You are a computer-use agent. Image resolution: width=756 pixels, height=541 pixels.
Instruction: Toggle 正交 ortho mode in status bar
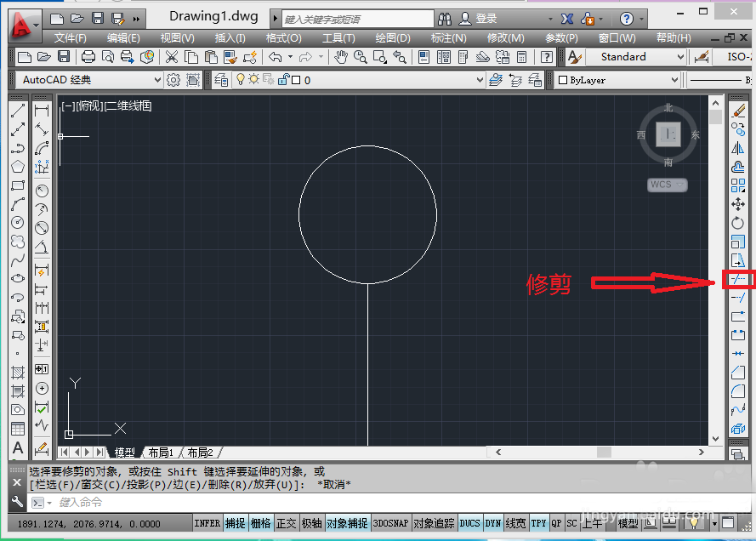point(286,523)
